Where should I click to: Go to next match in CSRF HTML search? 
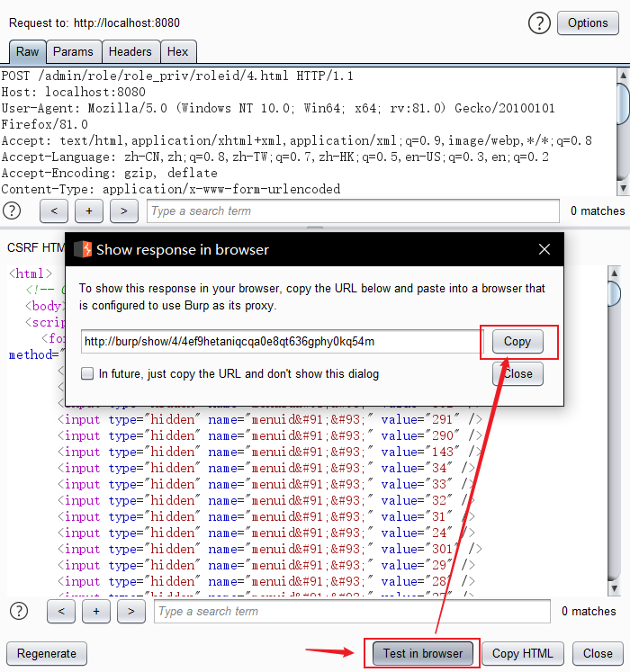131,611
